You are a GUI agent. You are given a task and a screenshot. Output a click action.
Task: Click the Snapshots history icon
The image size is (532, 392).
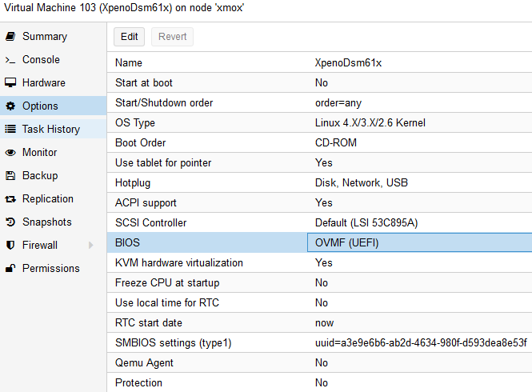point(10,222)
